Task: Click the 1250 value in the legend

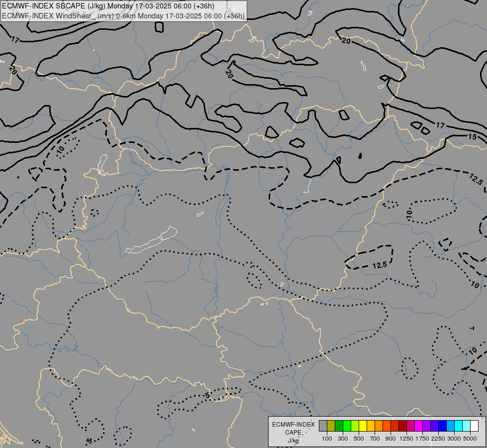Action: (x=406, y=439)
